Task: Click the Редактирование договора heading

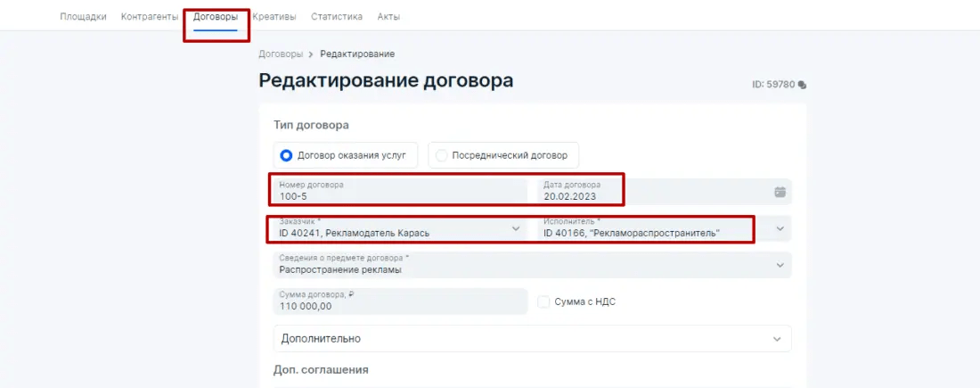Action: click(387, 81)
